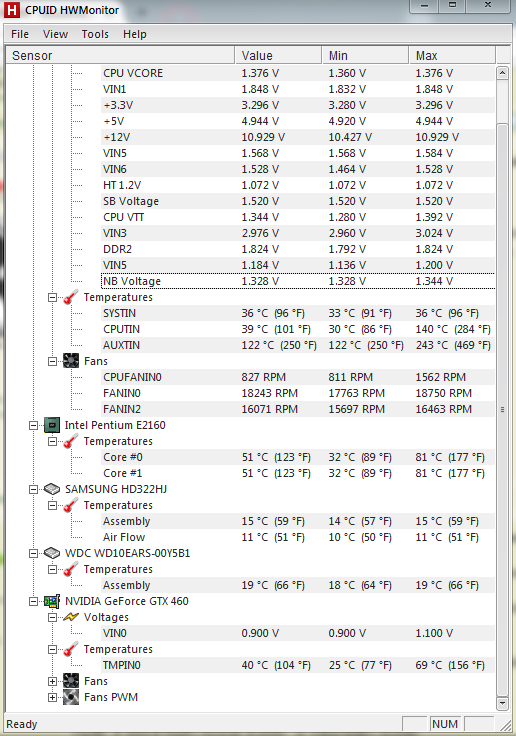Click the CPU chip icon for Intel Pentium E2160

click(52, 425)
